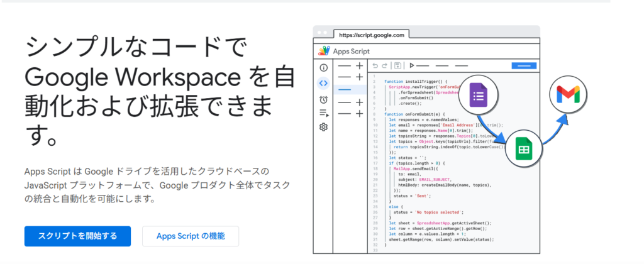Click the Gmail icon
This screenshot has height=264, width=644.
coord(568,96)
